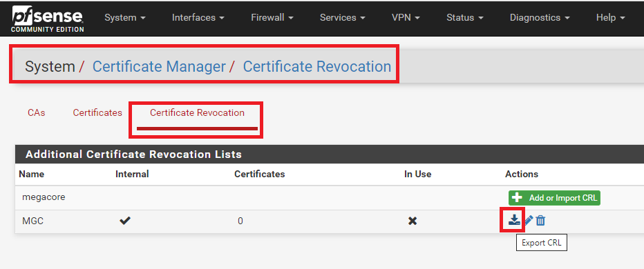Open the Interfaces dropdown menu
This screenshot has width=644, height=269.
[x=198, y=18]
